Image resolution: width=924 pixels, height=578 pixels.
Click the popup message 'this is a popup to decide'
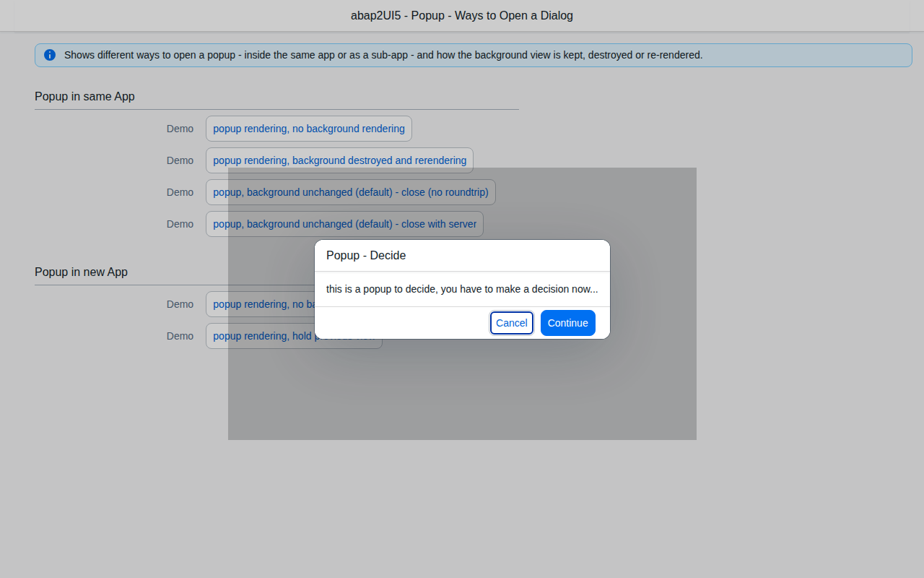pyautogui.click(x=462, y=289)
